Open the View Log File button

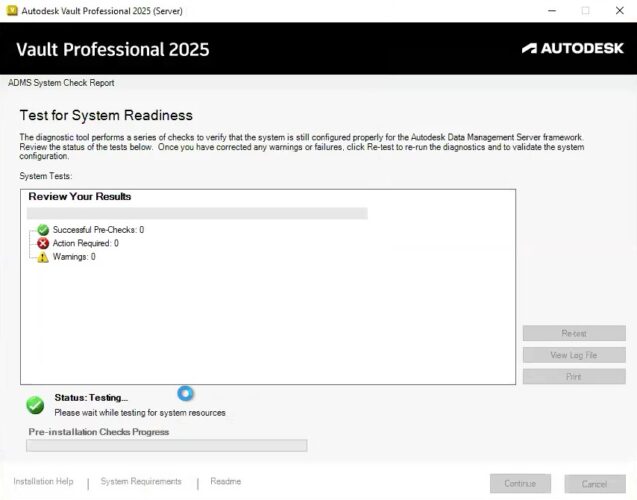coord(574,355)
